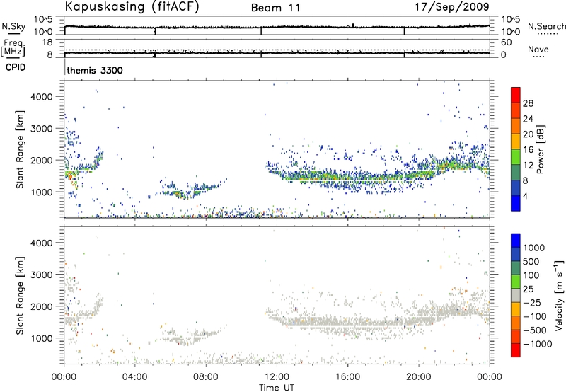Pick the red bottom segment of velocity colorbar
566x392 pixels.
click(x=516, y=350)
